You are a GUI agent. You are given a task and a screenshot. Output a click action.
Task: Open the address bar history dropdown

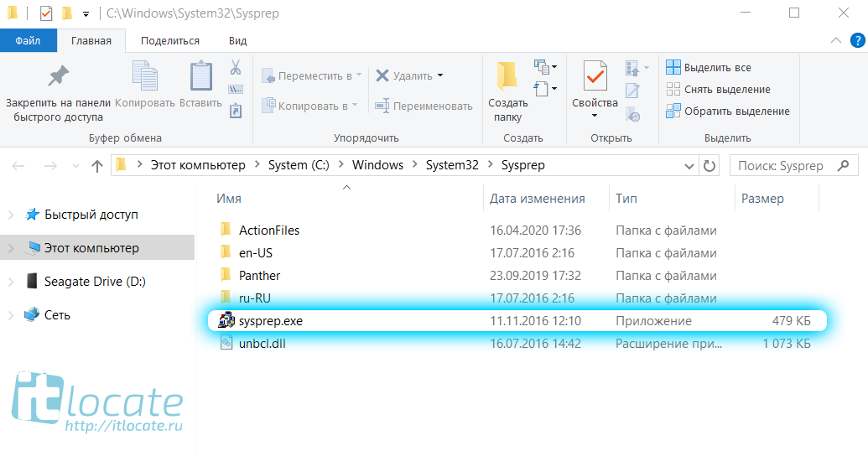pyautogui.click(x=688, y=165)
